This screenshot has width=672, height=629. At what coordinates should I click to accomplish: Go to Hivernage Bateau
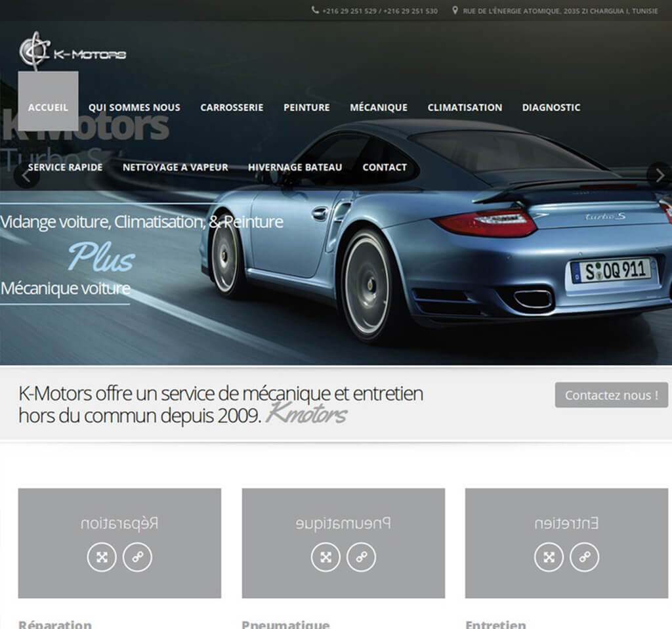[295, 167]
